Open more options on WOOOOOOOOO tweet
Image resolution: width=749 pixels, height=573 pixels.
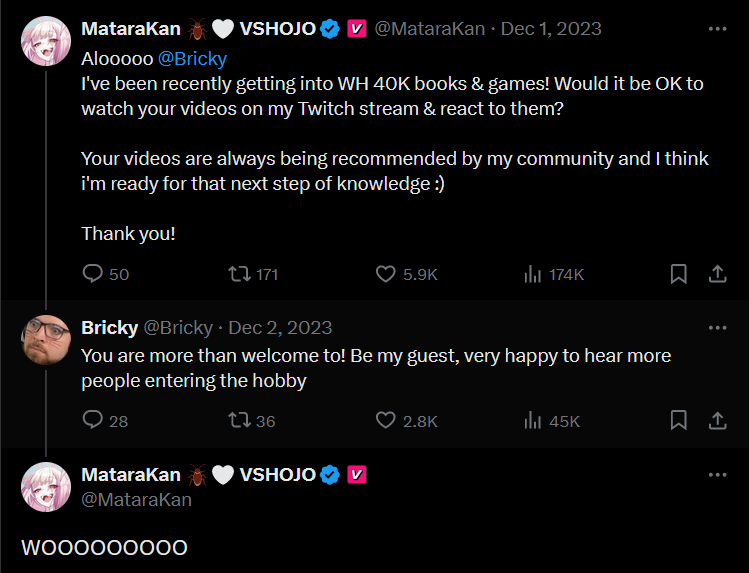(x=717, y=474)
